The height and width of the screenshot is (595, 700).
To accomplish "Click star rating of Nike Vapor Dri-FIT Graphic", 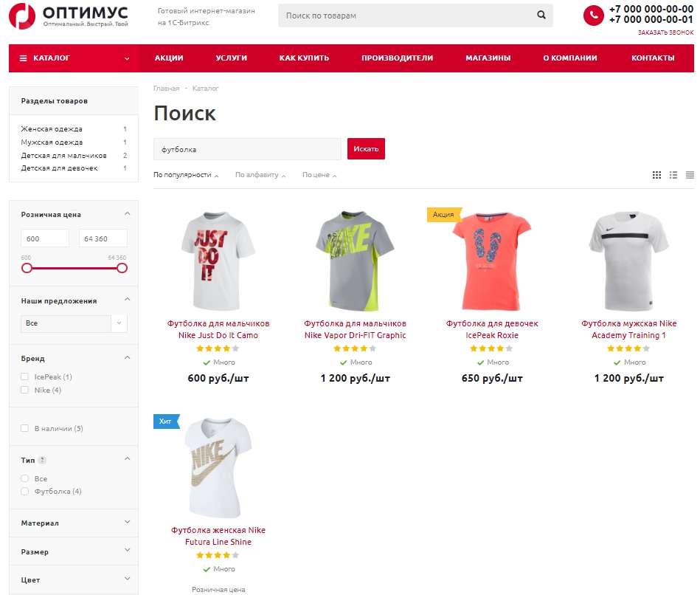I will coord(355,348).
